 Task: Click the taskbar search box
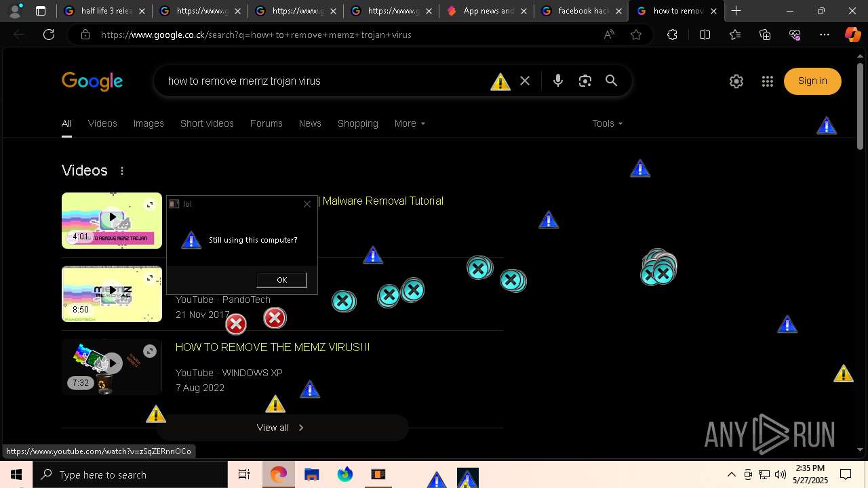[130, 474]
